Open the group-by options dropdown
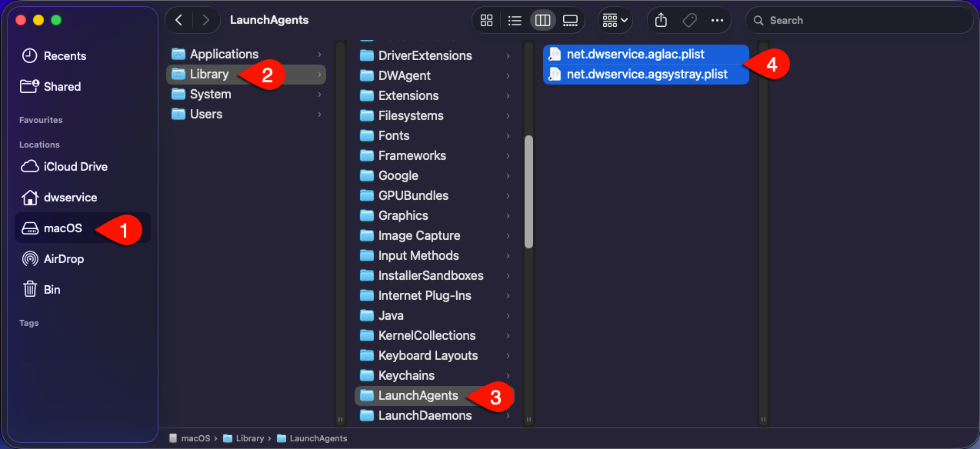This screenshot has height=449, width=980. point(615,20)
